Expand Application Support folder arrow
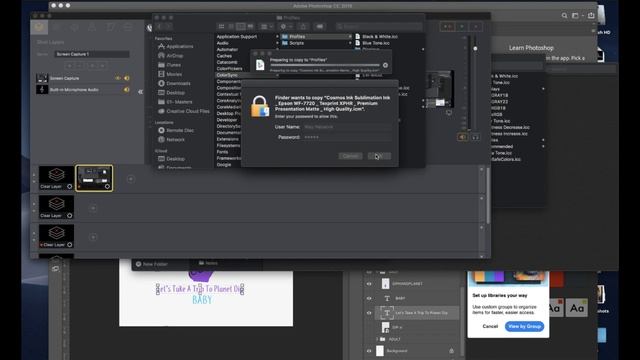The width and height of the screenshot is (640, 360). 278,37
